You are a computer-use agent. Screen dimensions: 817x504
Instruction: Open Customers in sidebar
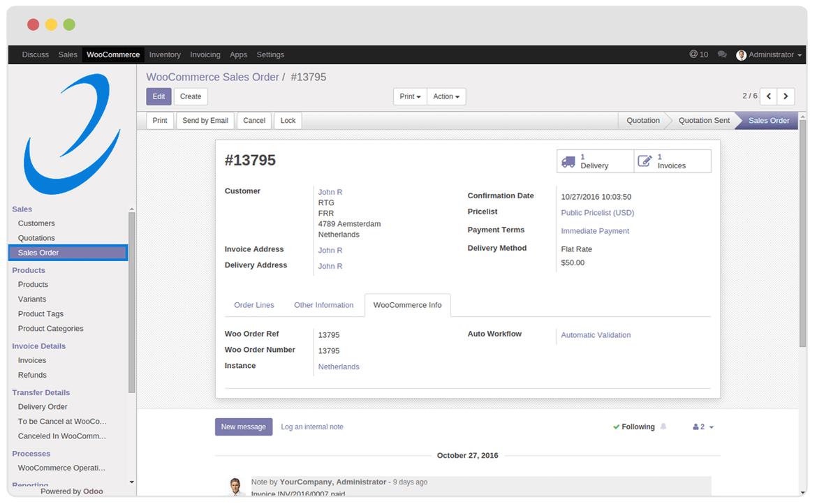click(x=36, y=223)
